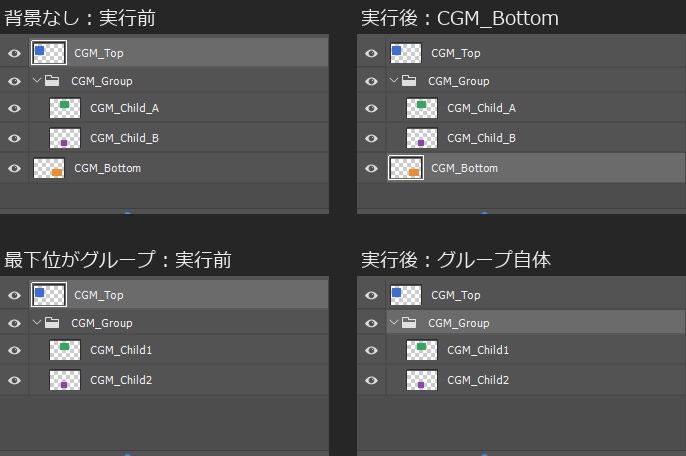Select CGM_Group name in 最下位がグループ:実行前 panel

click(x=102, y=323)
